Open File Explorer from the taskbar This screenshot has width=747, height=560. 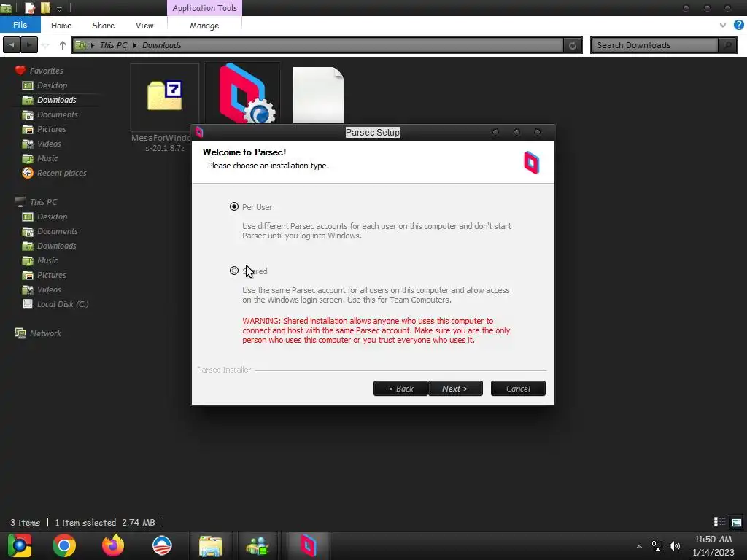click(x=211, y=545)
